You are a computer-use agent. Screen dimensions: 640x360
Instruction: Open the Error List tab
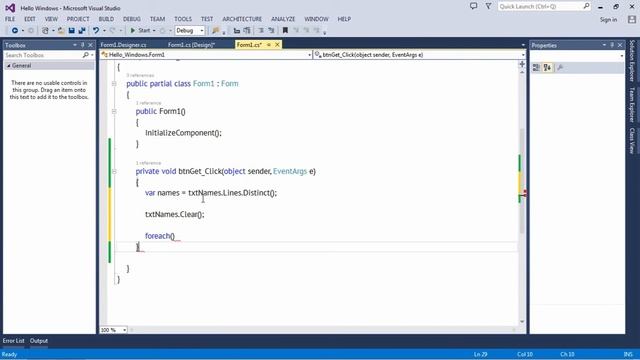click(x=13, y=341)
